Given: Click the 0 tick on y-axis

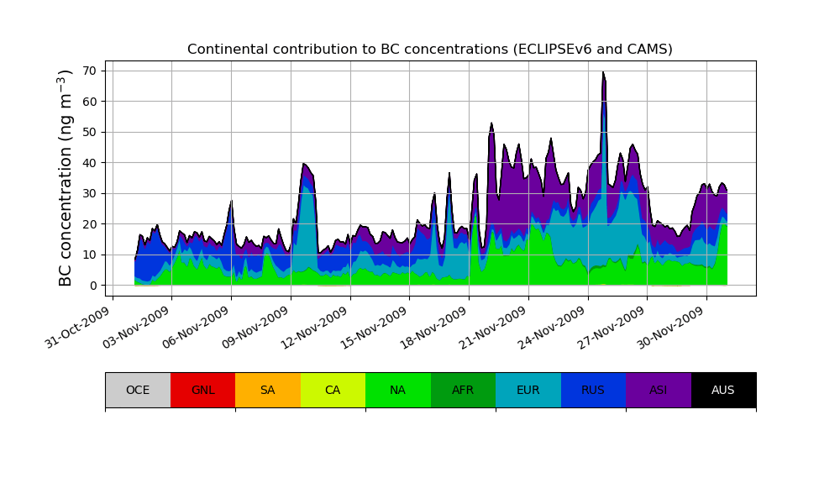Looking at the screenshot, I should point(94,286).
